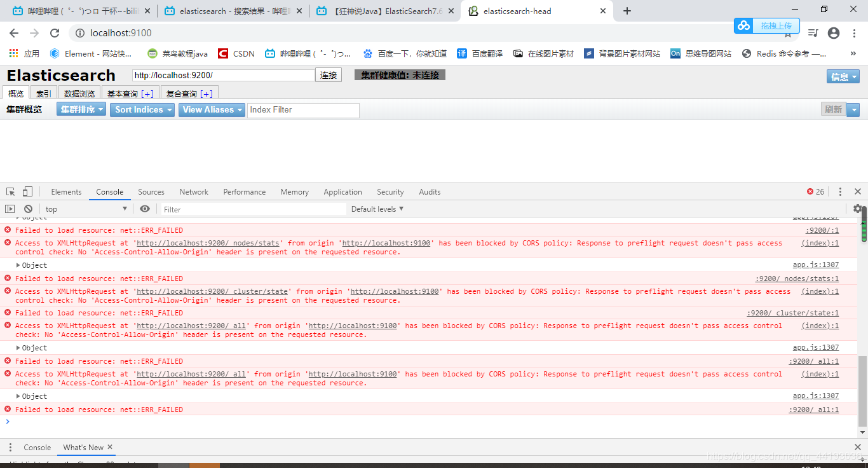Open the Default levels dropdown

click(377, 209)
